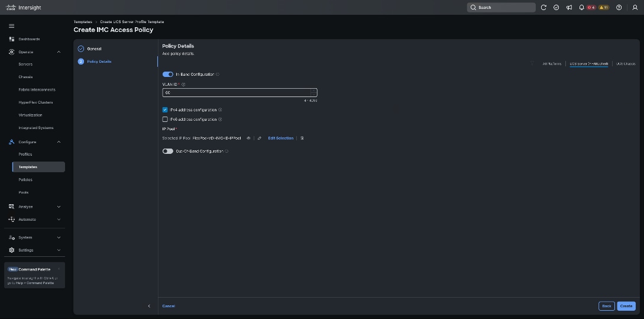
Task: Click the Dashboards sidebar icon
Action: (11, 39)
